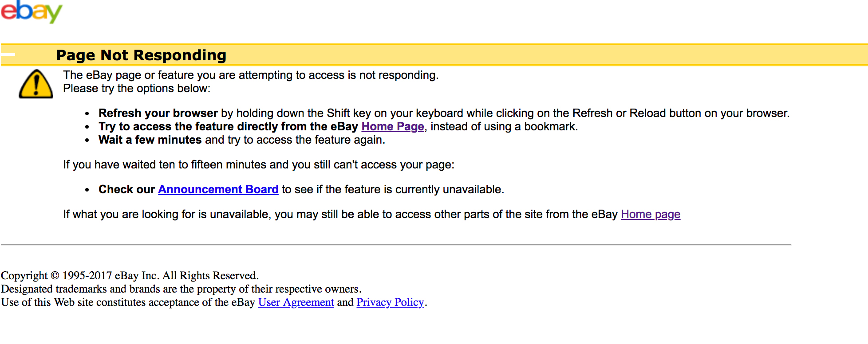The width and height of the screenshot is (868, 344).
Task: Click the bold 'Check our' text
Action: pos(126,189)
